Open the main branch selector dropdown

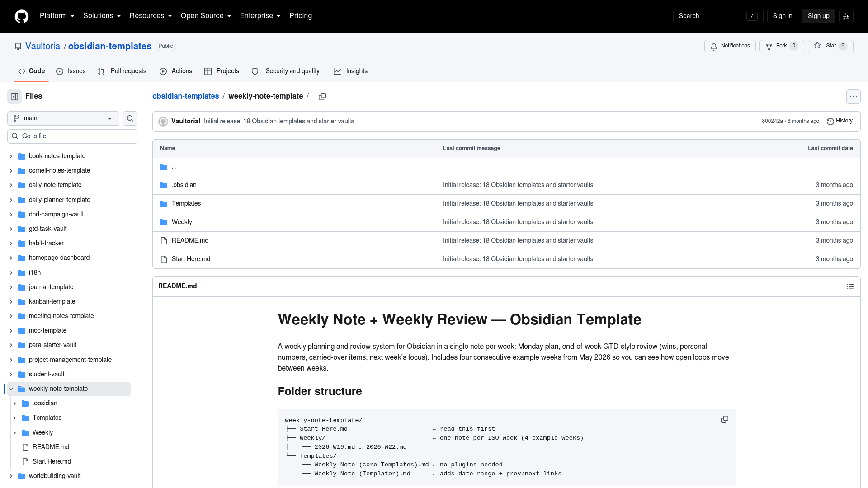pyautogui.click(x=63, y=118)
